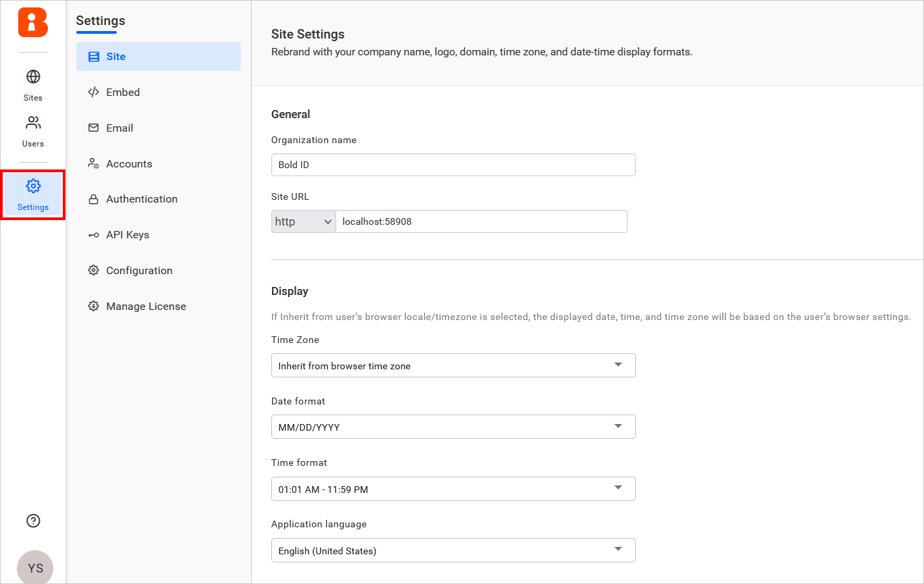The height and width of the screenshot is (584, 924).
Task: Click the Settings gear icon in sidebar
Action: [33, 186]
